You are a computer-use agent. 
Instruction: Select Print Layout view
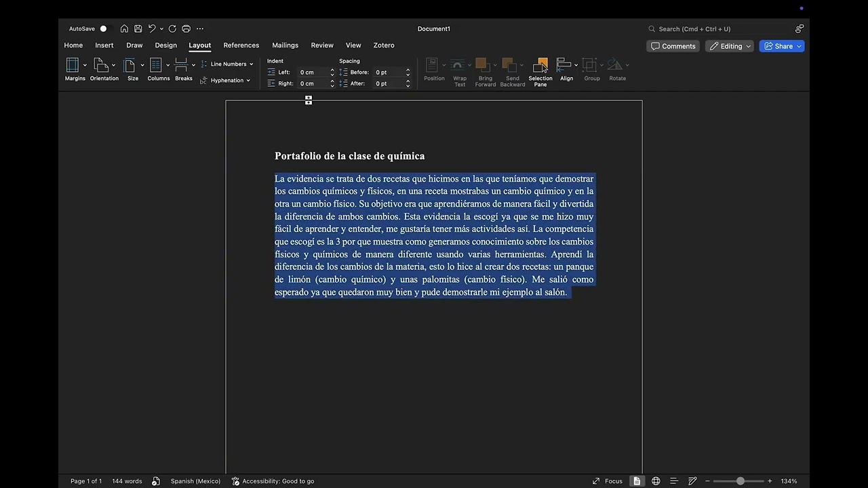pyautogui.click(x=637, y=481)
